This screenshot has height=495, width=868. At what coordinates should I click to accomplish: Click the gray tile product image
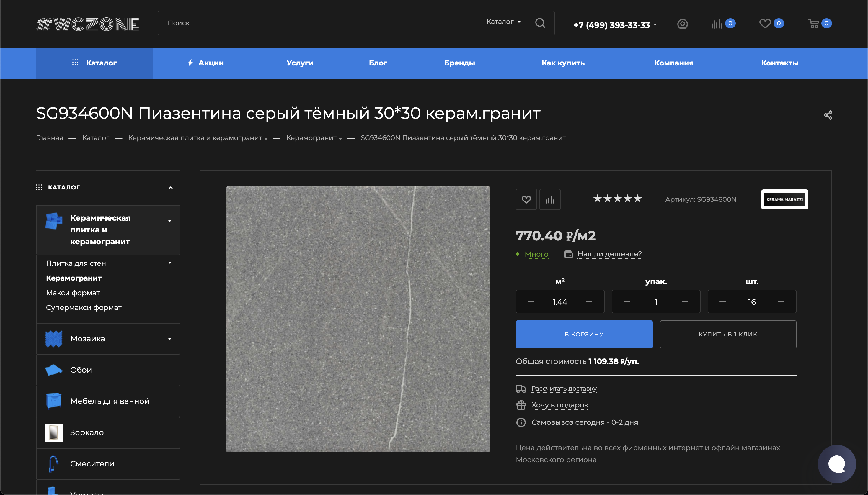[358, 319]
